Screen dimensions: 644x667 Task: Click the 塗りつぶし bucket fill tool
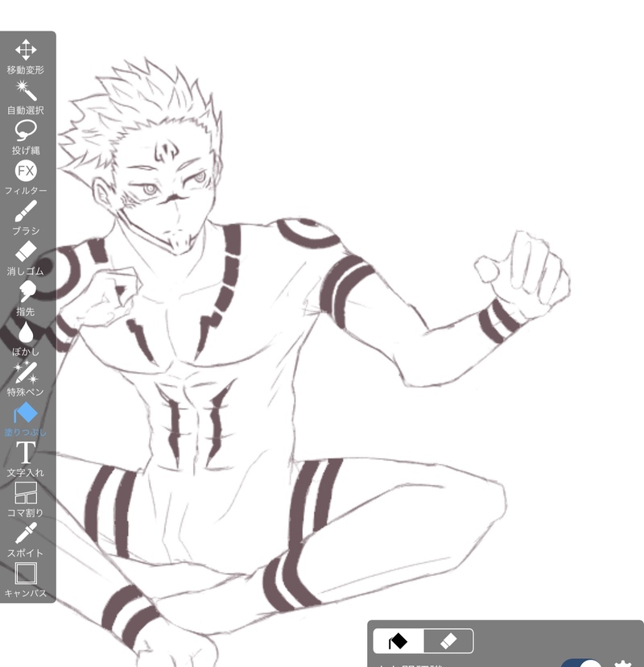(26, 420)
